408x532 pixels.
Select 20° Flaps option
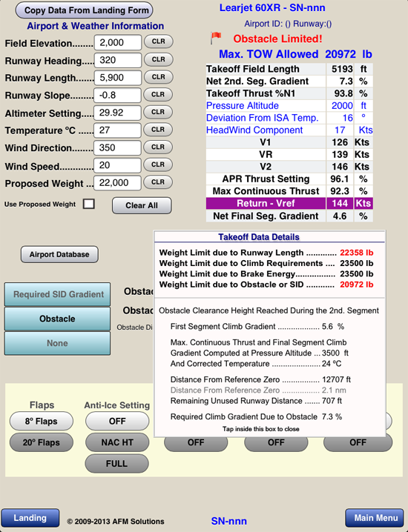[x=41, y=442]
